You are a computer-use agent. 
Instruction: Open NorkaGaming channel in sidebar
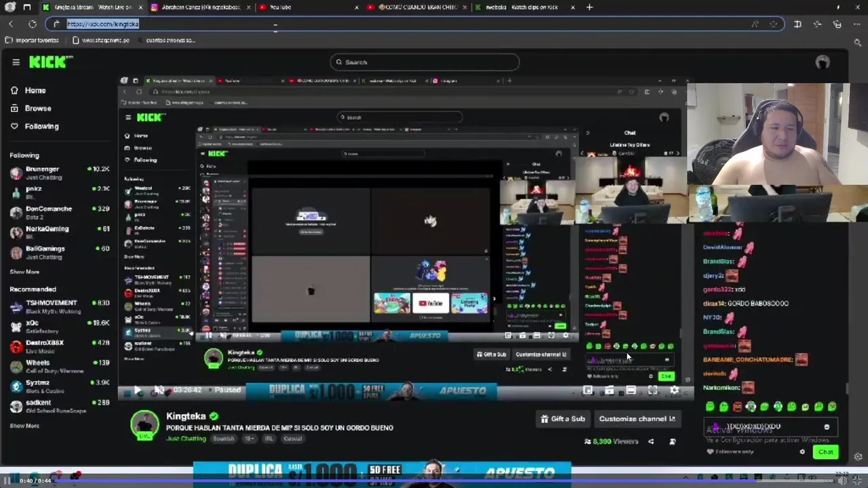pos(60,232)
